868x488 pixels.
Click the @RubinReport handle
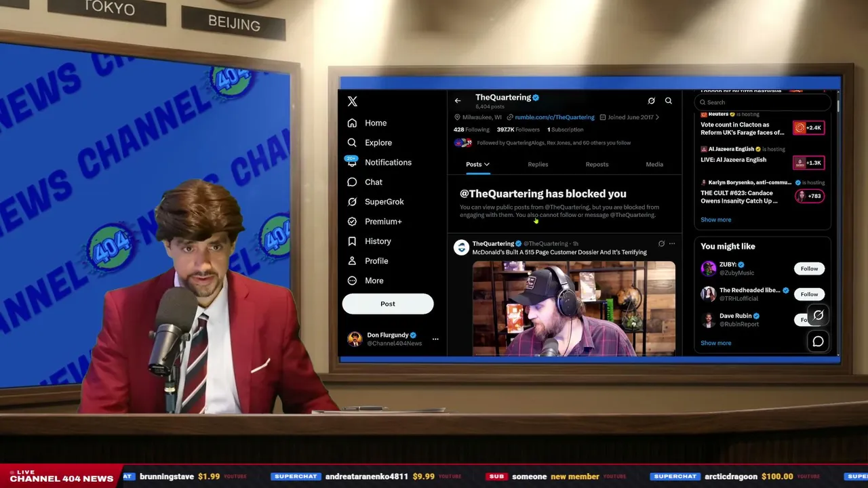pos(739,324)
